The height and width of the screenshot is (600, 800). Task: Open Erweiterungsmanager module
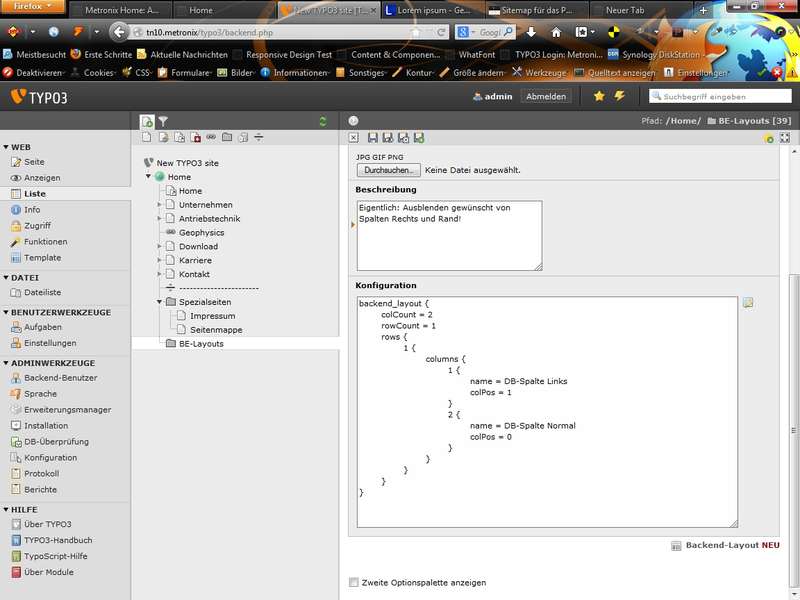(x=67, y=410)
